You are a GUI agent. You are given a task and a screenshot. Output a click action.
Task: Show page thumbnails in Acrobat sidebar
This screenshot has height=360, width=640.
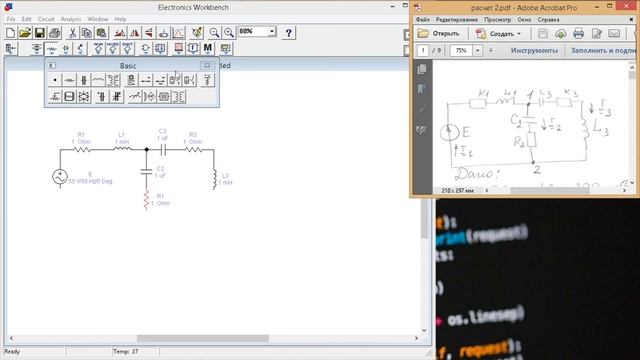tap(422, 69)
